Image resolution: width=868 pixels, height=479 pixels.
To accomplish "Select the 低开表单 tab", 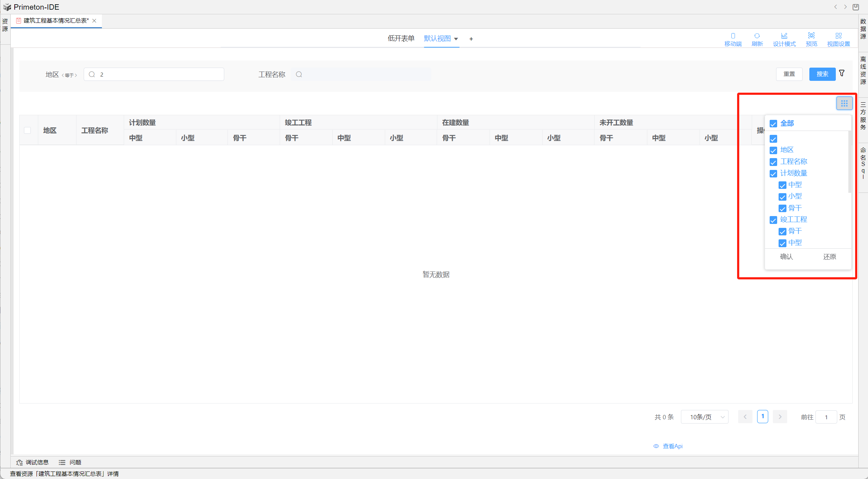I will pyautogui.click(x=401, y=38).
